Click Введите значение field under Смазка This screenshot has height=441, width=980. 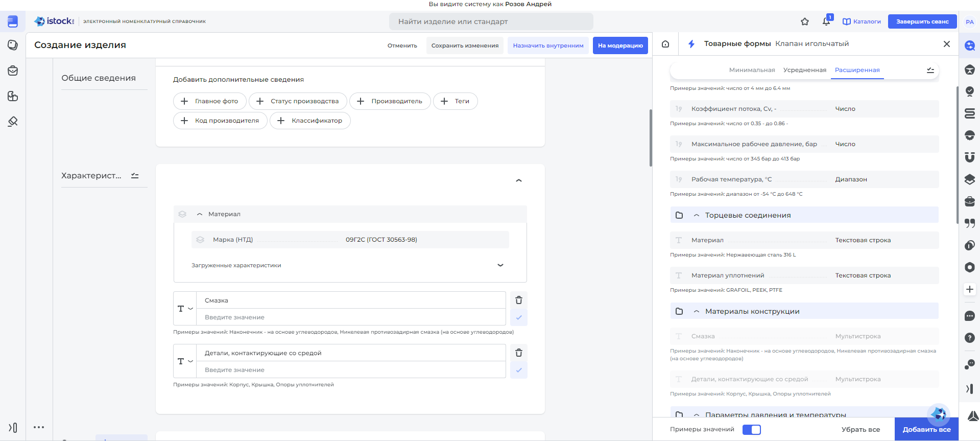coord(351,317)
